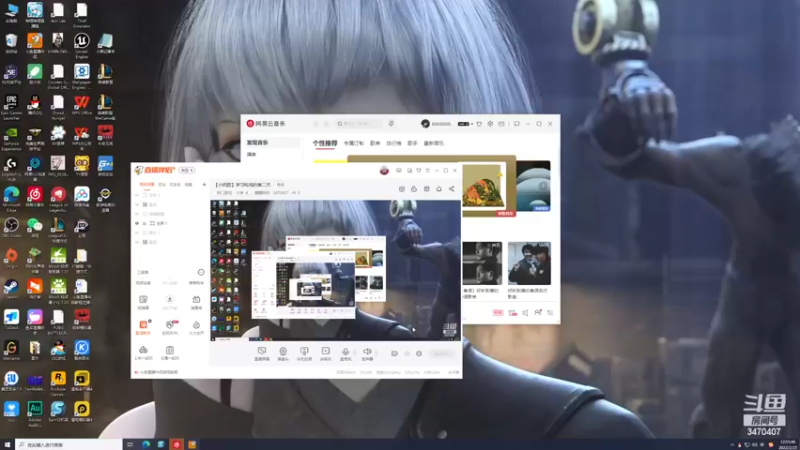The width and height of the screenshot is (800, 450).
Task: Open the red NetEase Music taskbar icon
Action: click(177, 445)
